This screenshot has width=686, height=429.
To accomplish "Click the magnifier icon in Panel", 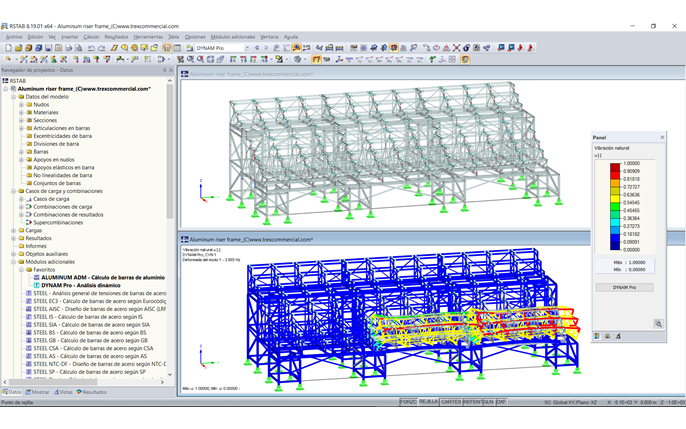I will pos(658,324).
